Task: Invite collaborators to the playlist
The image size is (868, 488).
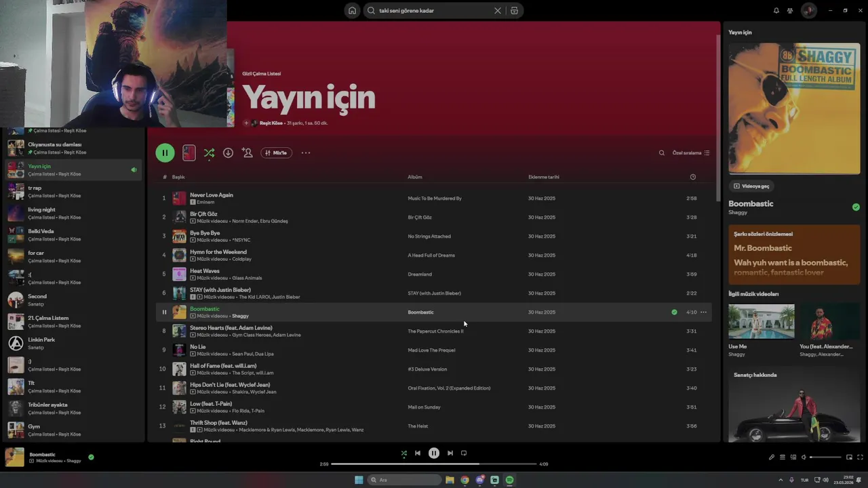Action: 248,152
